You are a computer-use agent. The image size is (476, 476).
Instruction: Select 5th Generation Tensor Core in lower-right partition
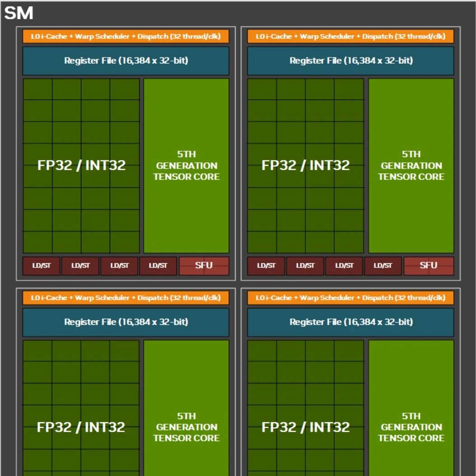click(411, 408)
